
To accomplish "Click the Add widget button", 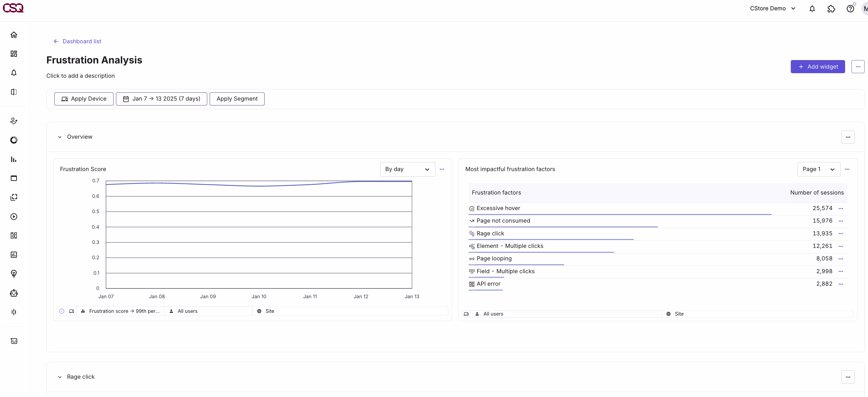I will tap(818, 66).
